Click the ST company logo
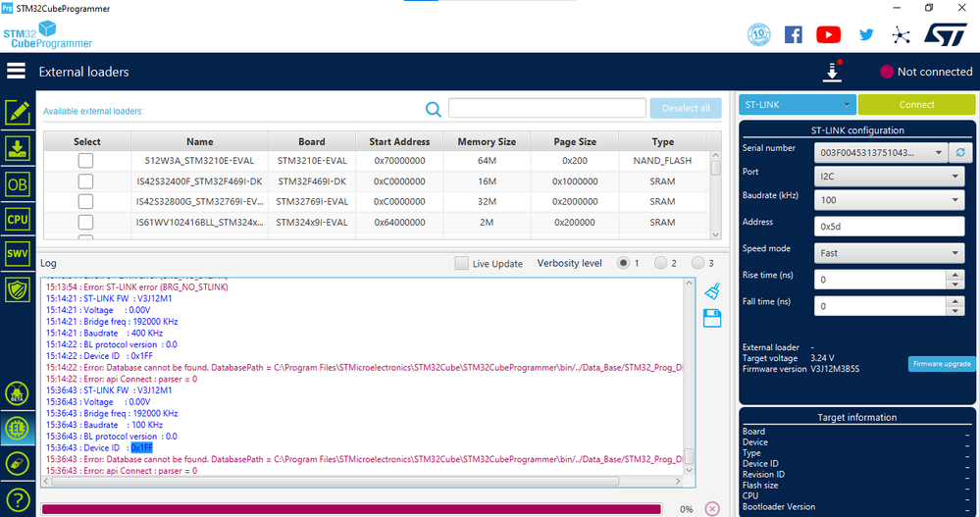Viewport: 980px width, 517px height. pyautogui.click(x=946, y=35)
